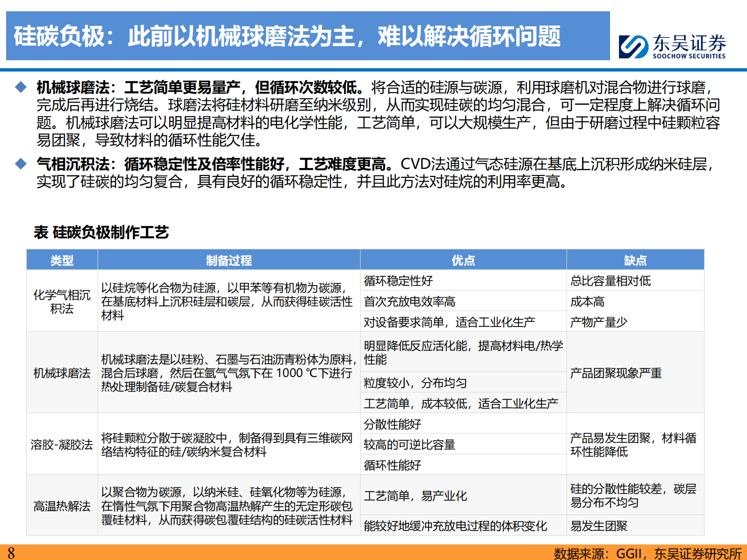This screenshot has width=747, height=560.
Task: Click 能较好地缓冲充放电过程的体积变化 cell
Action: pyautogui.click(x=463, y=525)
